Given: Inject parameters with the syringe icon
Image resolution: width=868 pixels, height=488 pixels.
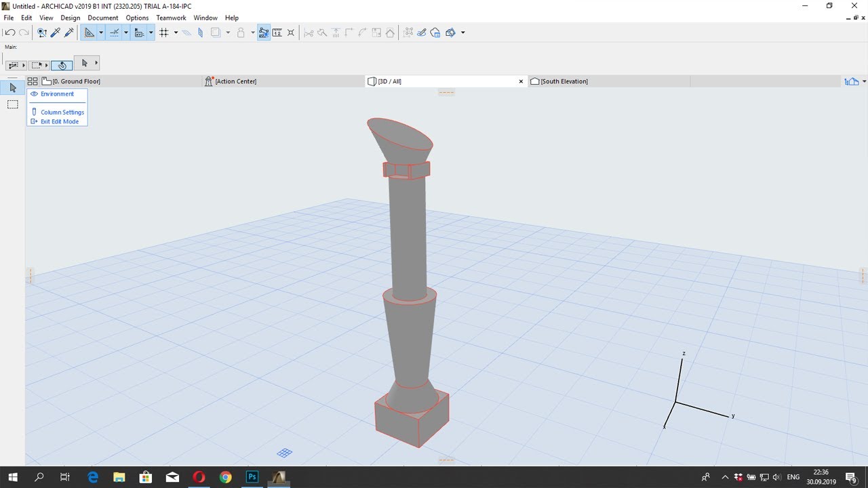Looking at the screenshot, I should [68, 33].
